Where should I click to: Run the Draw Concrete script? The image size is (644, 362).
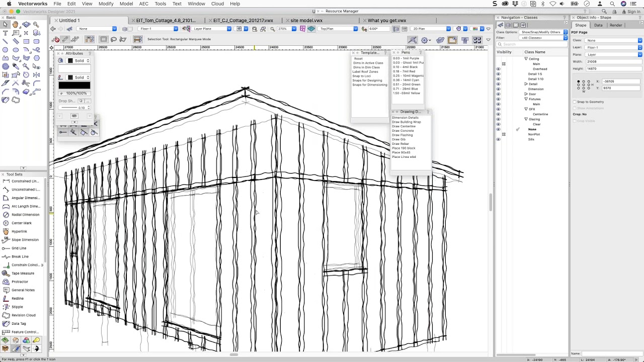pyautogui.click(x=403, y=131)
